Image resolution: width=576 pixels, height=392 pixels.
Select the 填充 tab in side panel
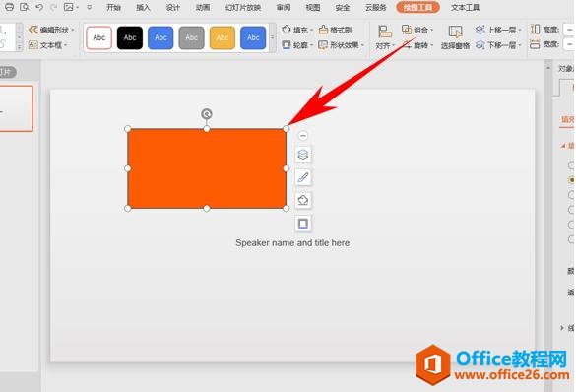coord(567,119)
